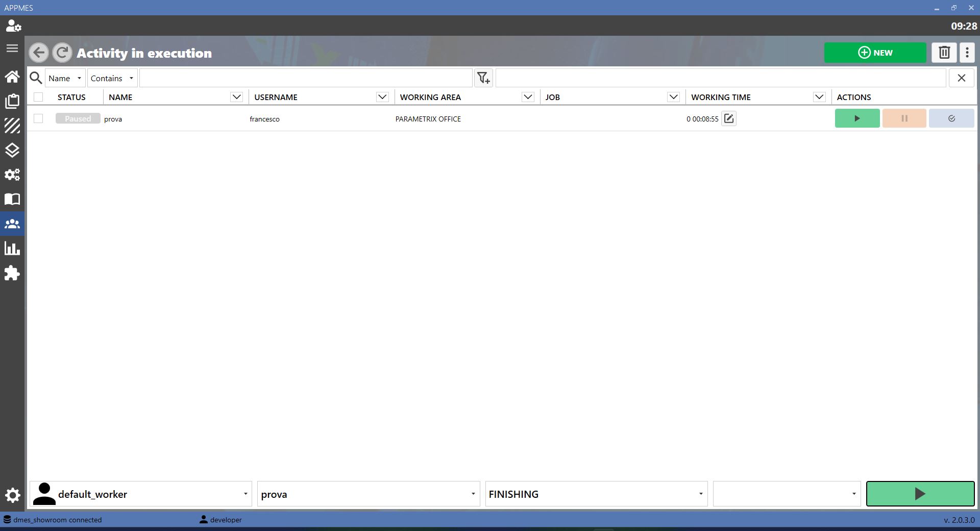Open the puzzle plugins sidebar section
Image resolution: width=980 pixels, height=531 pixels.
(12, 273)
